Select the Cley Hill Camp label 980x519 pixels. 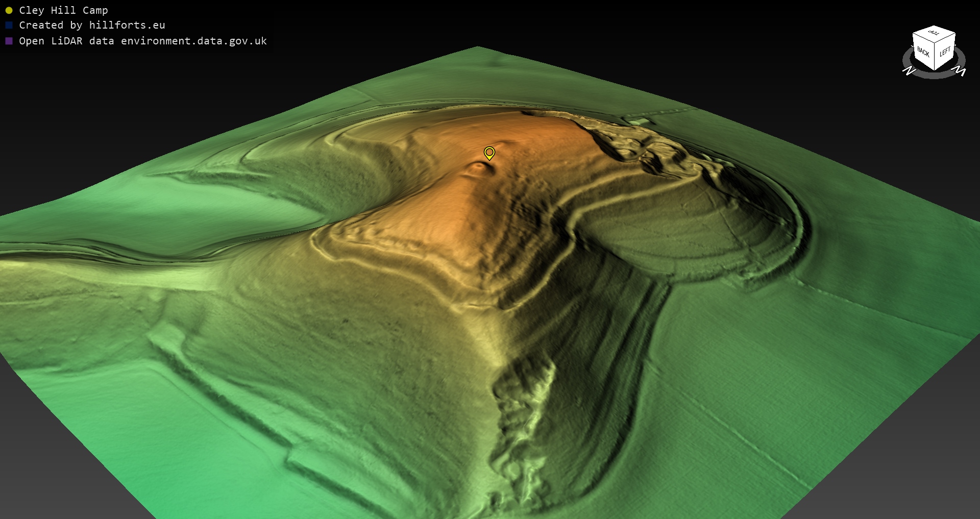click(63, 10)
